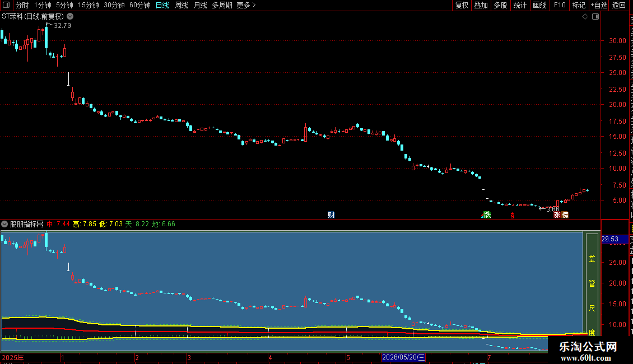
Task: Open the 多周期 multi-period view
Action: pyautogui.click(x=222, y=5)
